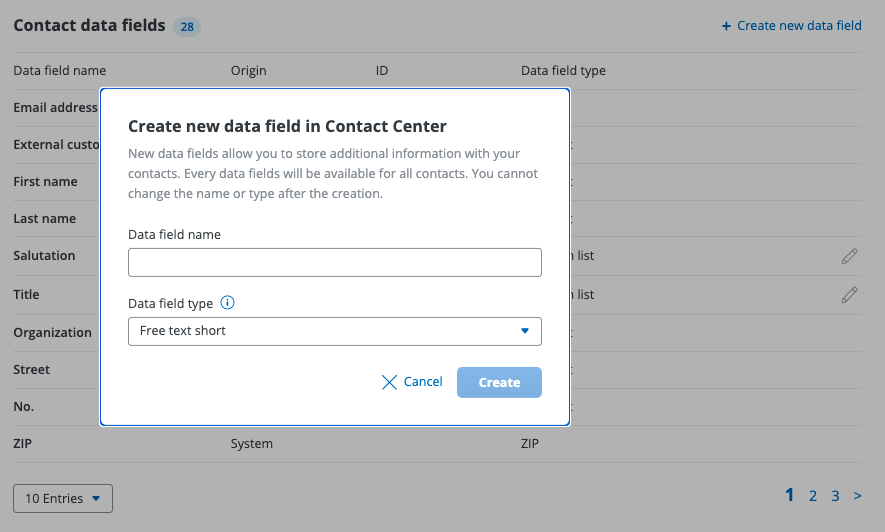
Task: Go to page 3 of results
Action: (x=835, y=495)
